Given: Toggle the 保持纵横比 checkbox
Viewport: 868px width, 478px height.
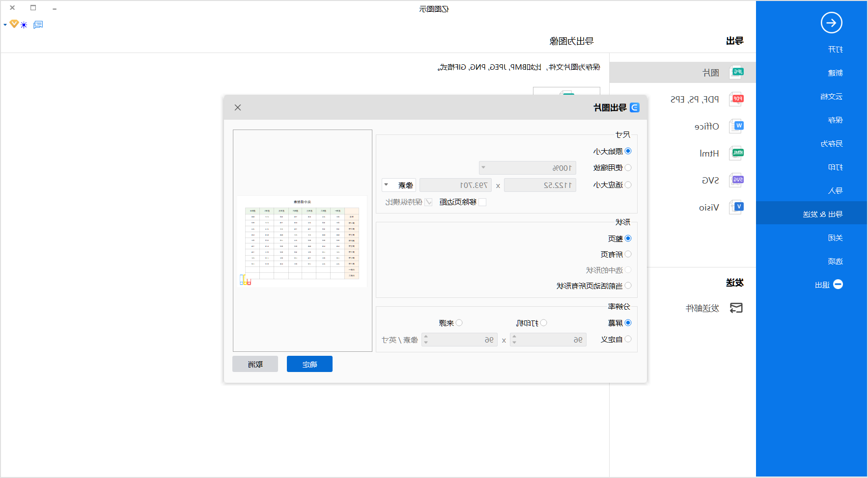Looking at the screenshot, I should click(428, 202).
